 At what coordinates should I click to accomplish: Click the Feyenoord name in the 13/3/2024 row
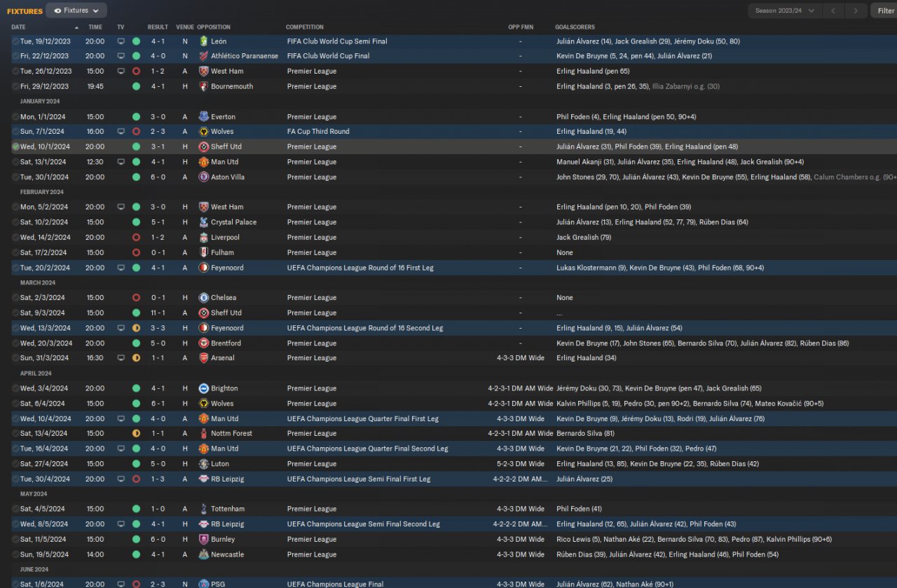227,328
